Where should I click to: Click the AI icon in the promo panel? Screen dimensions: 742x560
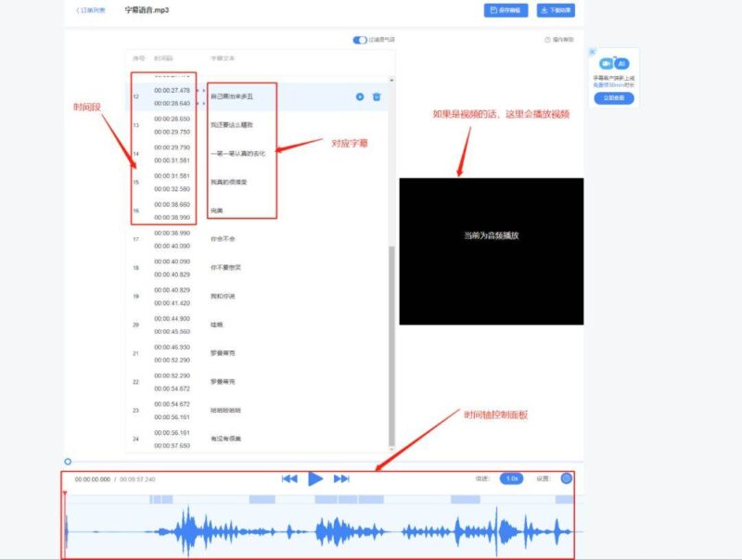pyautogui.click(x=620, y=63)
